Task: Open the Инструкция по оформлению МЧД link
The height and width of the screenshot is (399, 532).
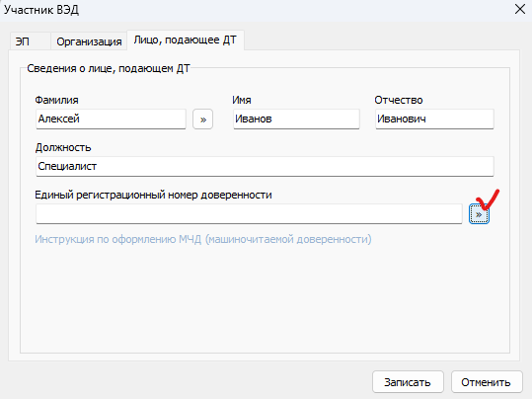Action: 203,239
